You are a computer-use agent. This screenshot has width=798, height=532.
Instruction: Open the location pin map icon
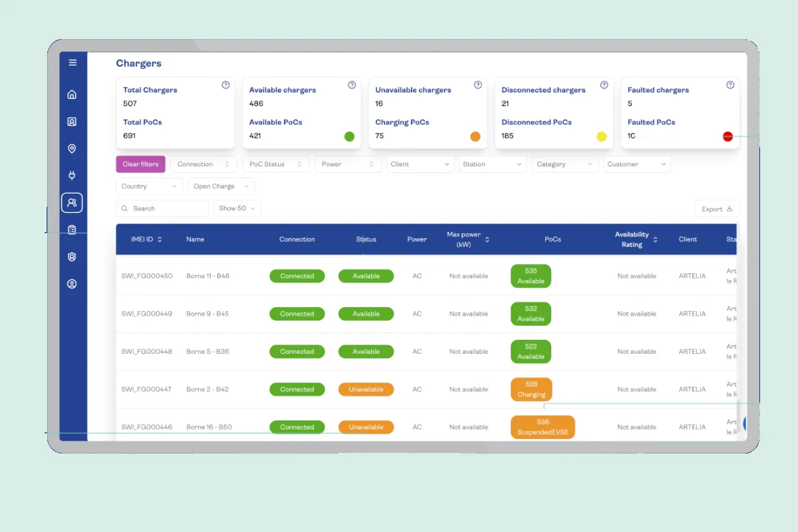click(x=72, y=149)
